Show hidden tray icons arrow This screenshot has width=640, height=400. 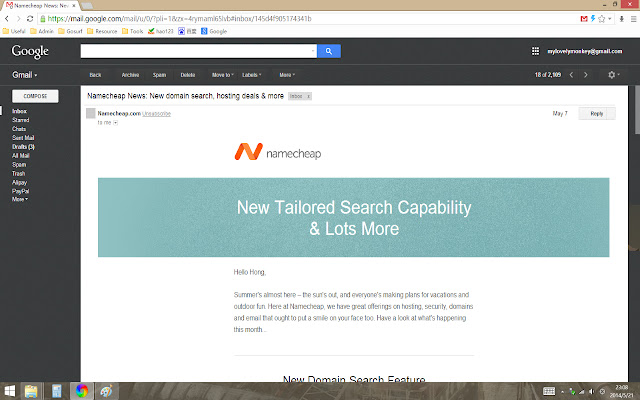pos(562,391)
